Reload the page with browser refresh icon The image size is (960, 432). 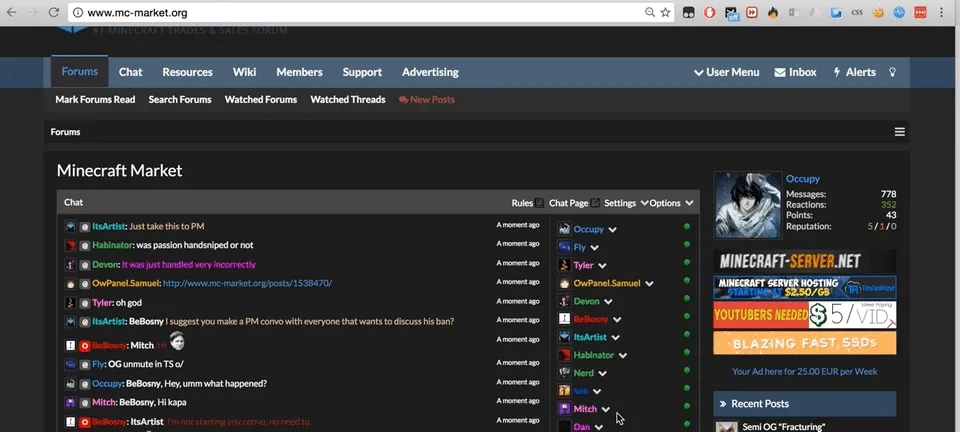(54, 12)
